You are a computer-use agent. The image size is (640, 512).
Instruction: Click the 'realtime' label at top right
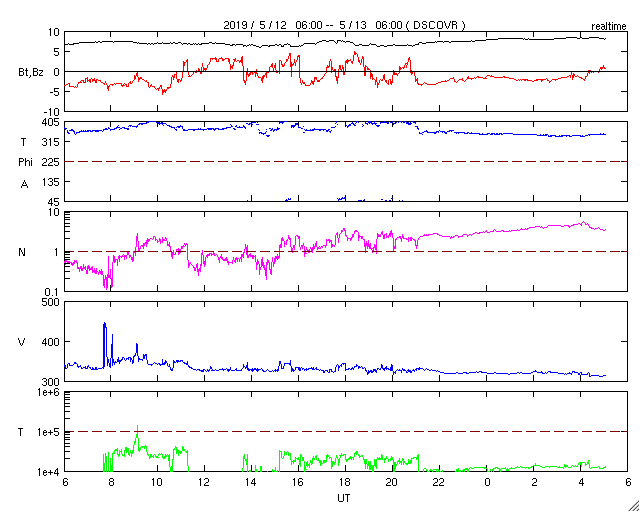[609, 27]
